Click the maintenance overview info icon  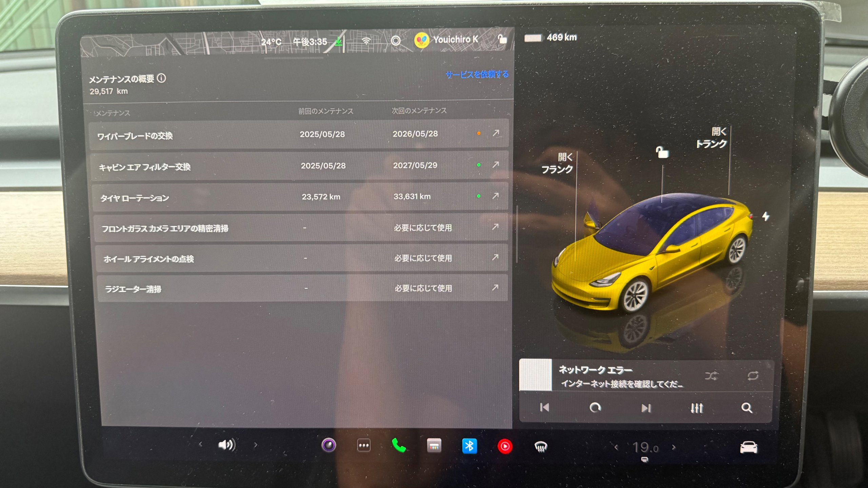click(162, 78)
